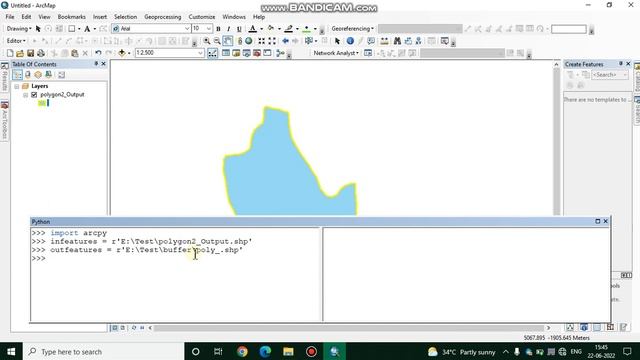Open the Customize menu

click(202, 17)
